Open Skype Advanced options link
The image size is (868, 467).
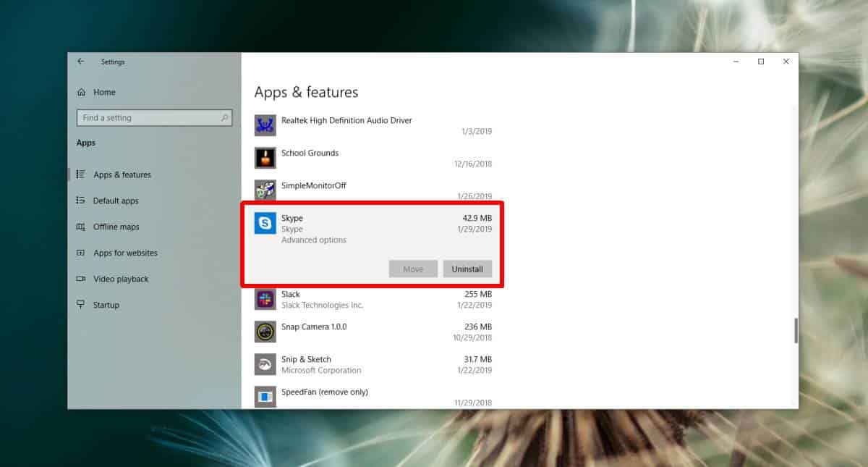click(x=314, y=240)
